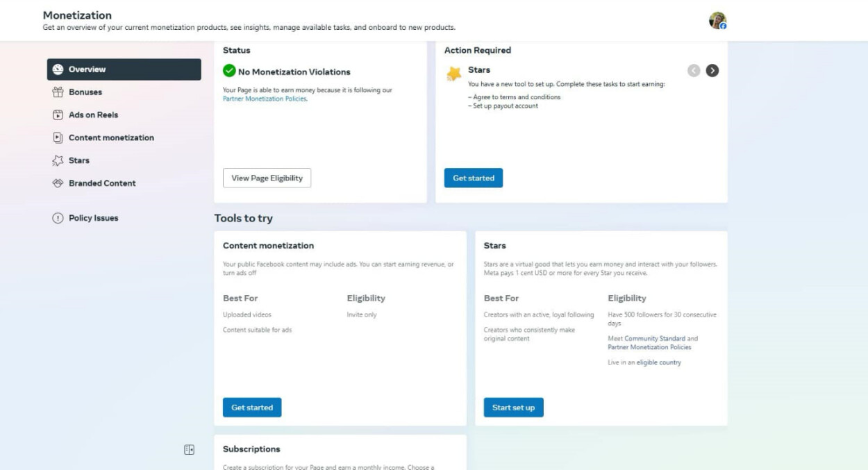
Task: Click the Ads on Reels icon
Action: point(58,115)
